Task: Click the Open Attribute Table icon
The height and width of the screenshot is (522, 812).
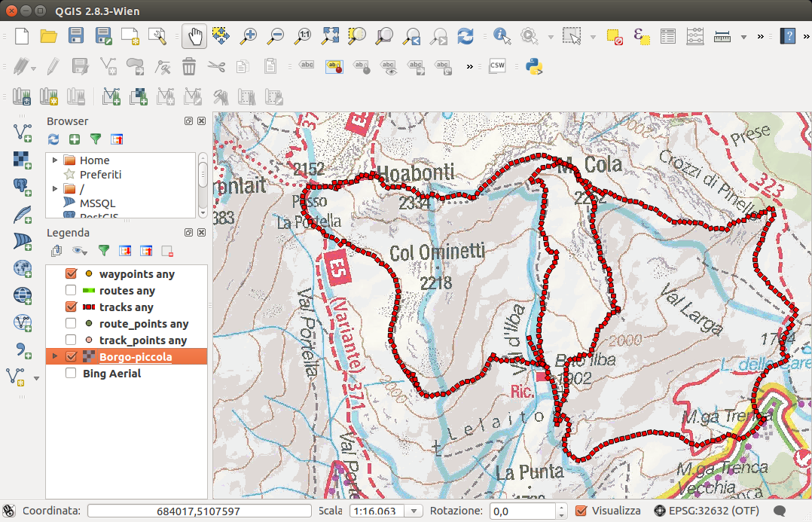Action: [x=667, y=36]
